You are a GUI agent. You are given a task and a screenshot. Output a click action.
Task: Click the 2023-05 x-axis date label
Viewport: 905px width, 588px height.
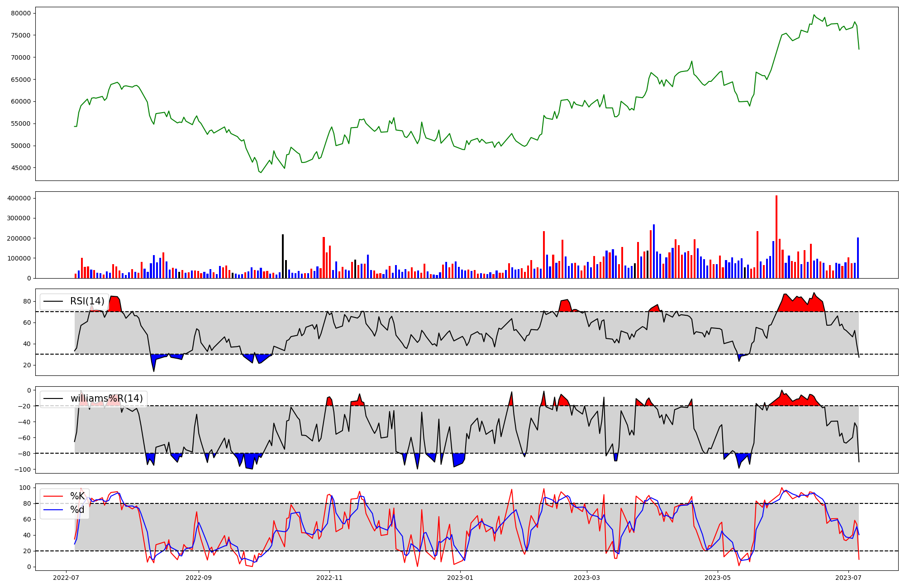(x=718, y=578)
